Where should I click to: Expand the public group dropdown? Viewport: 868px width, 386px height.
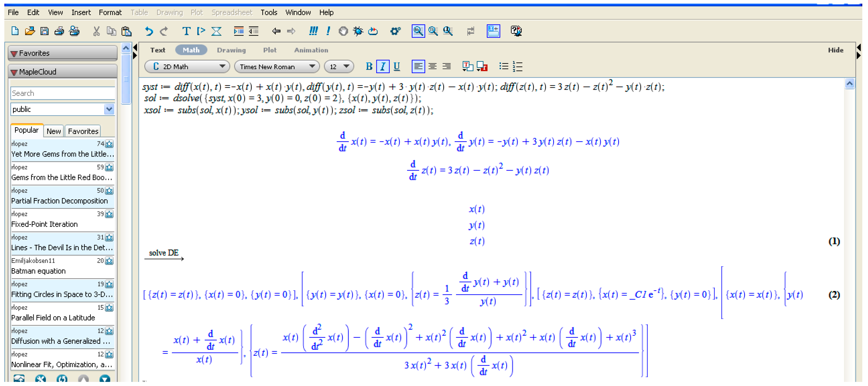(109, 109)
